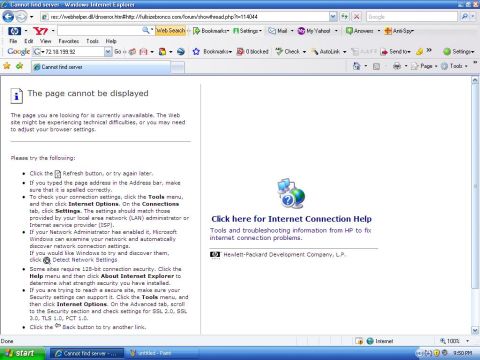Open the Edit menu

29,41
